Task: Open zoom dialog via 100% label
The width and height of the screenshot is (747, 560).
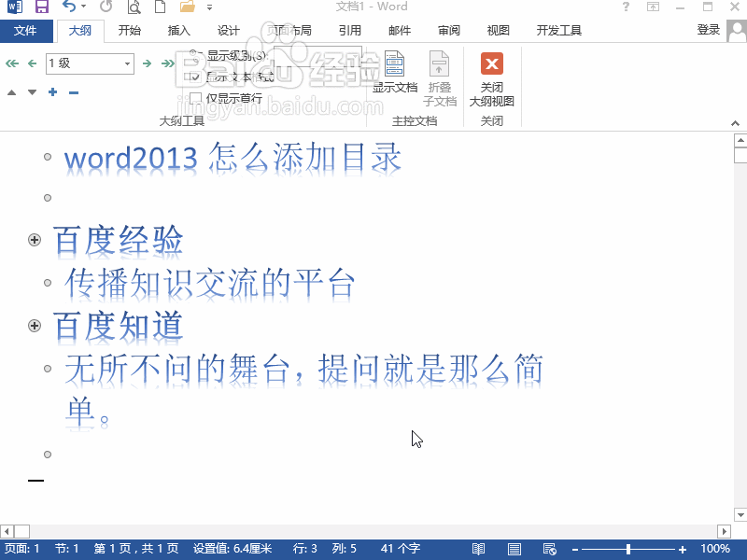Action: click(715, 549)
